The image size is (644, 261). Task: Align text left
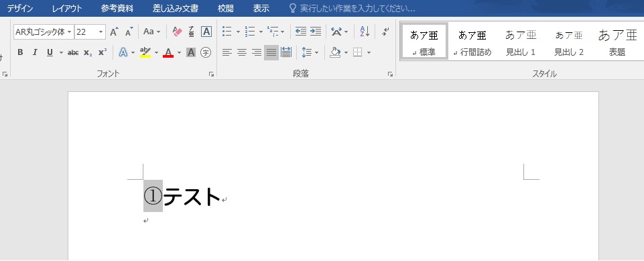[x=227, y=52]
